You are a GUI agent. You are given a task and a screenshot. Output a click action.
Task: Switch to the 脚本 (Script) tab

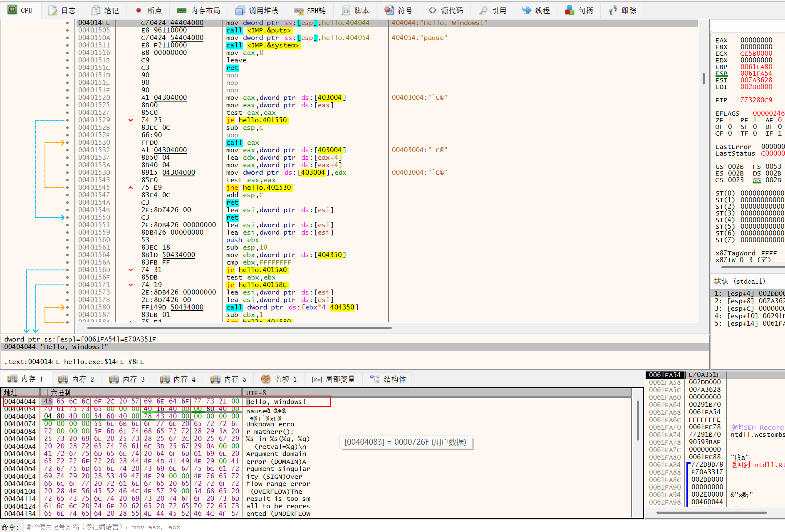coord(355,10)
